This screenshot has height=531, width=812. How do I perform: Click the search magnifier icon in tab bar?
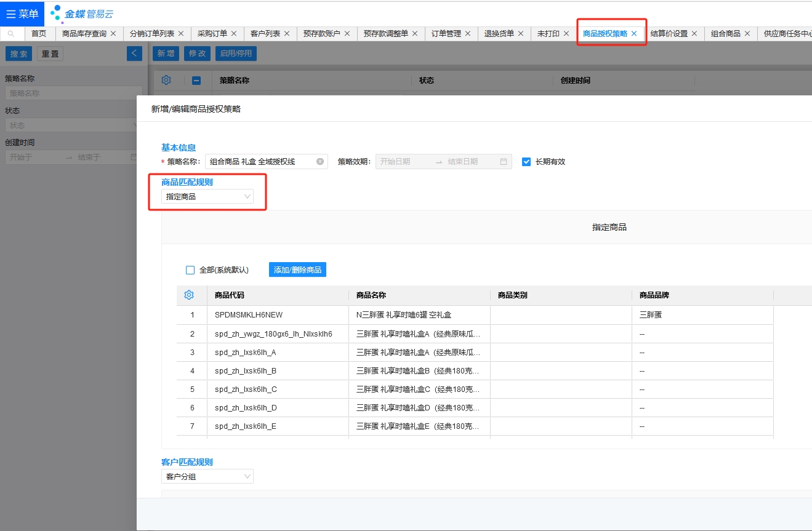coord(11,34)
